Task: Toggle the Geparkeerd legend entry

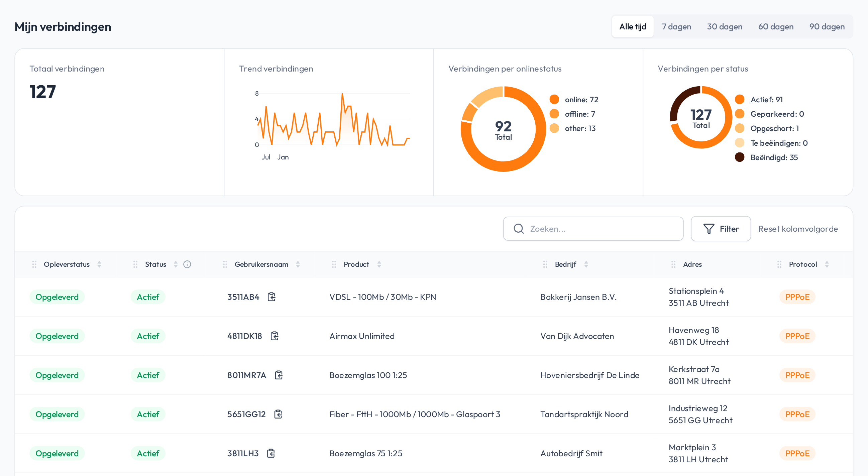Action: (x=769, y=114)
